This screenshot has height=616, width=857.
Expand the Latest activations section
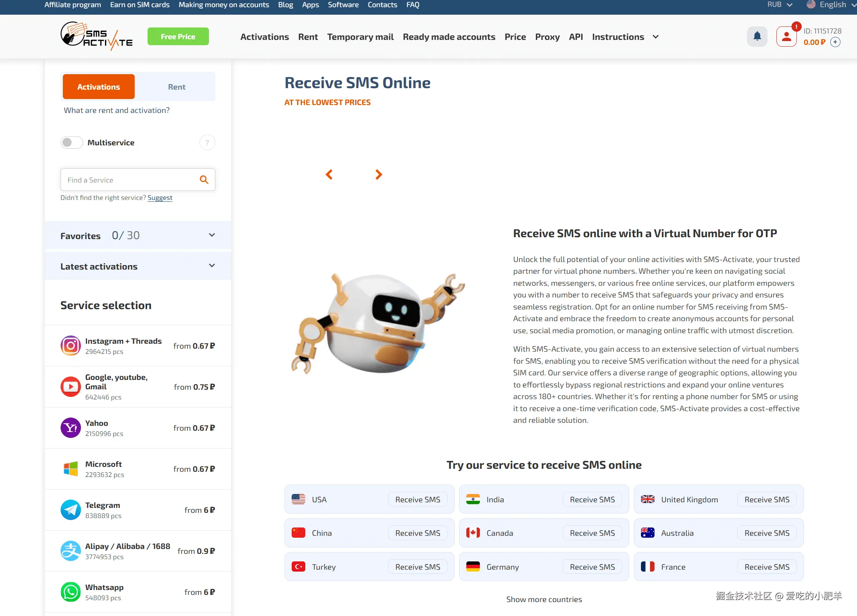212,266
